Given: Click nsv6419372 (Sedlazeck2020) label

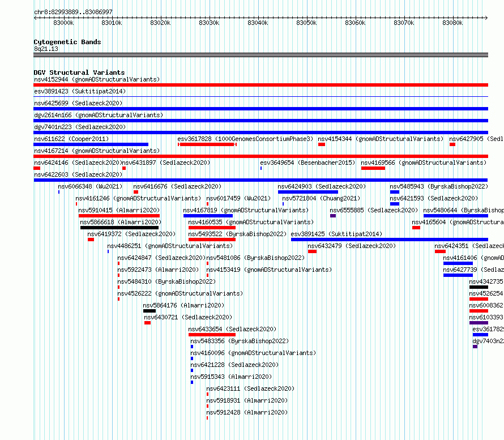Looking at the screenshot, I should [131, 234].
